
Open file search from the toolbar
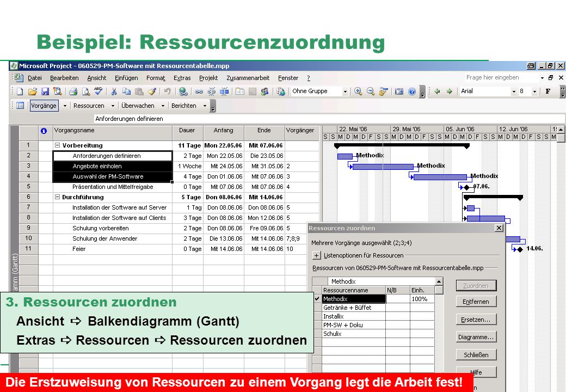click(x=58, y=91)
